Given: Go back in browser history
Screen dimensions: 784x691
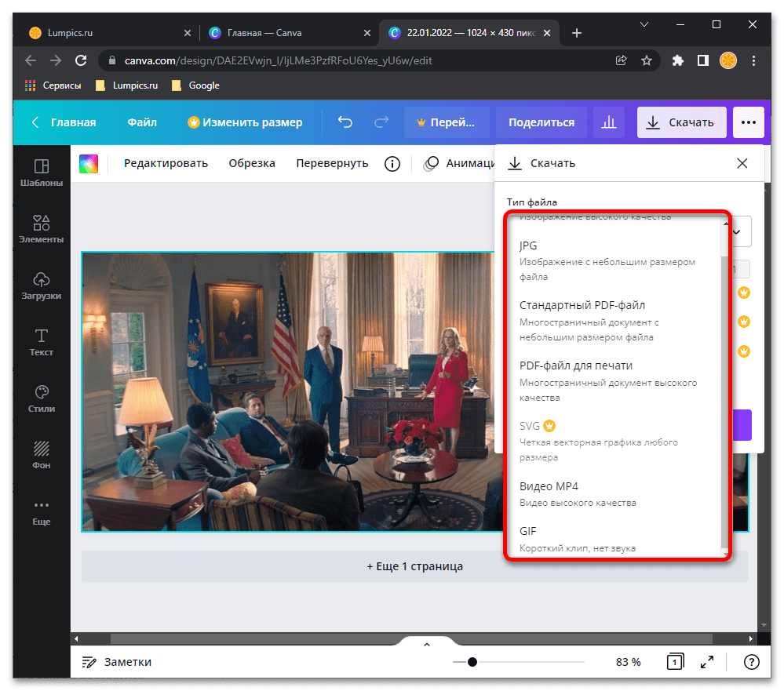Looking at the screenshot, I should point(31,60).
